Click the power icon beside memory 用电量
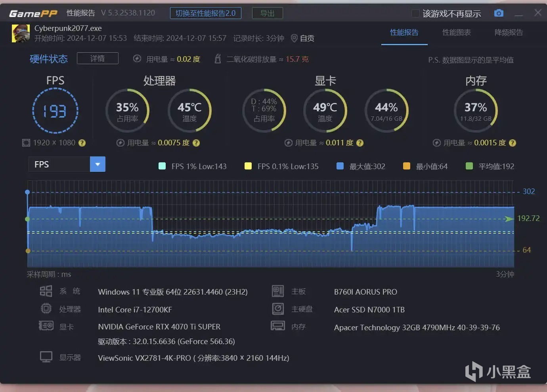 click(437, 143)
